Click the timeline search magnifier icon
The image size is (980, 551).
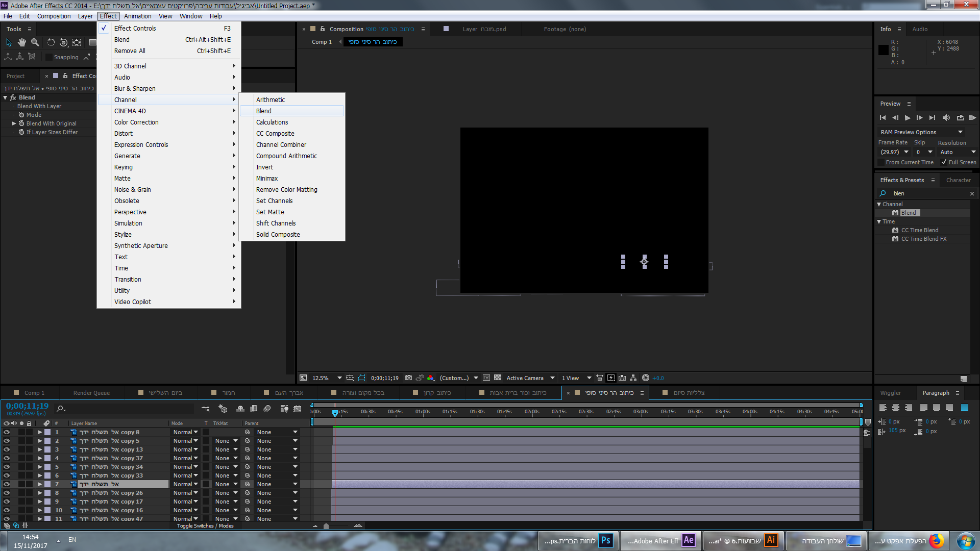click(61, 409)
